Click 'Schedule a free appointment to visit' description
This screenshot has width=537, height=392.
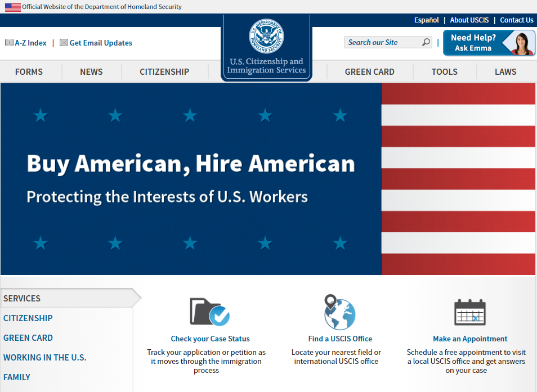[466, 361]
